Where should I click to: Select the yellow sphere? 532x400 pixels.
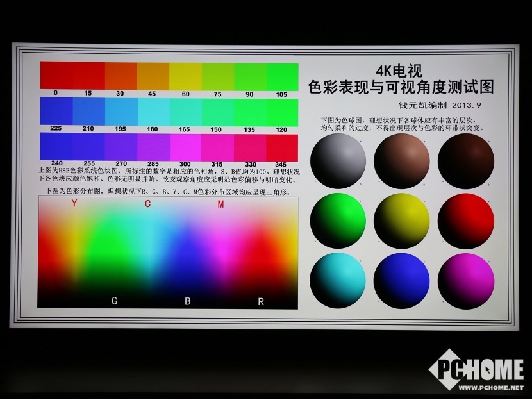tap(402, 221)
